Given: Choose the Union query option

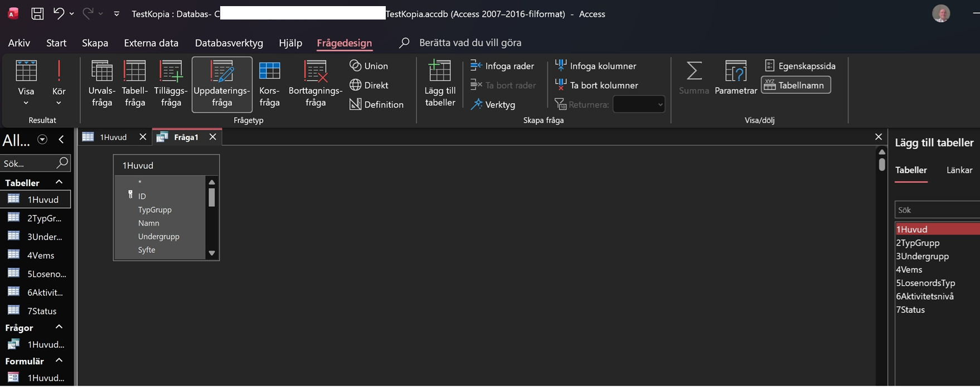Looking at the screenshot, I should (x=368, y=66).
